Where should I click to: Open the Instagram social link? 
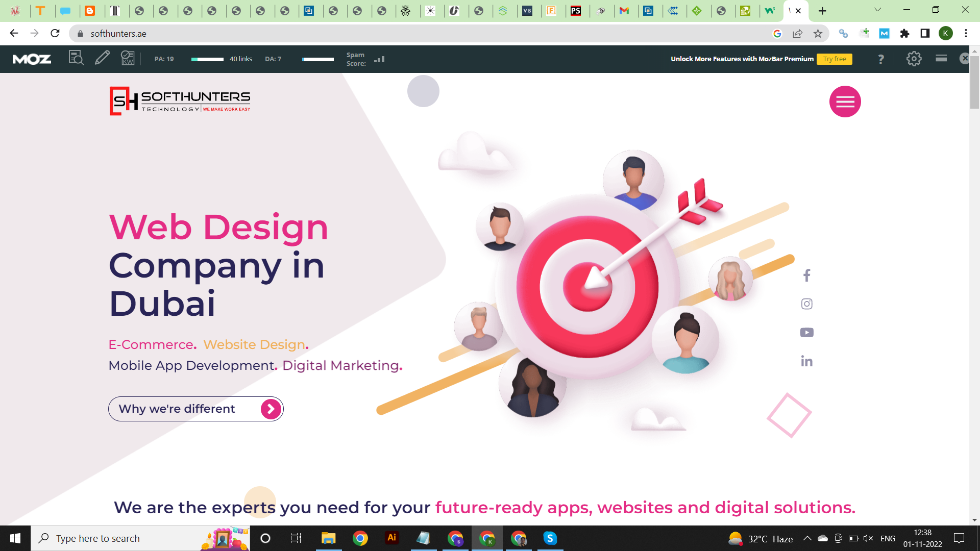(x=806, y=304)
